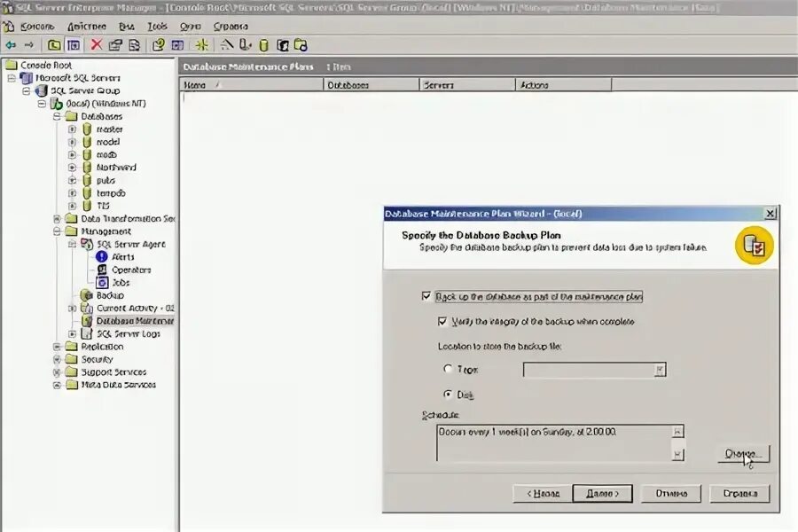798x532 pixels.
Task: Expand the model database node
Action: [x=73, y=142]
